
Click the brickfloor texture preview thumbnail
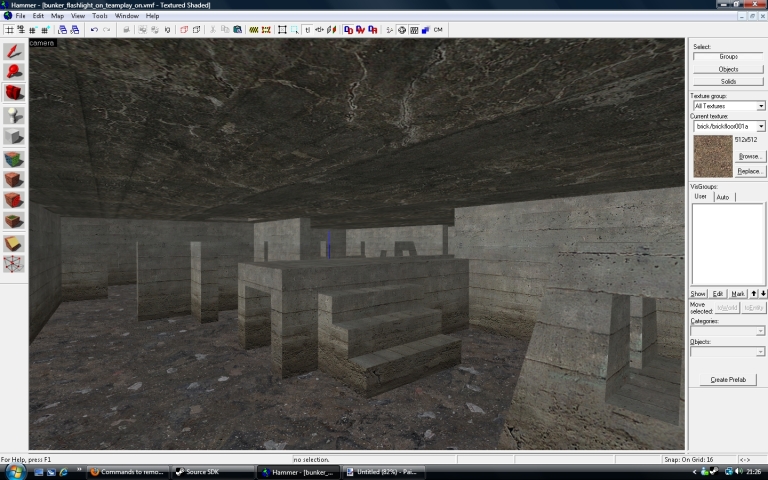[712, 156]
